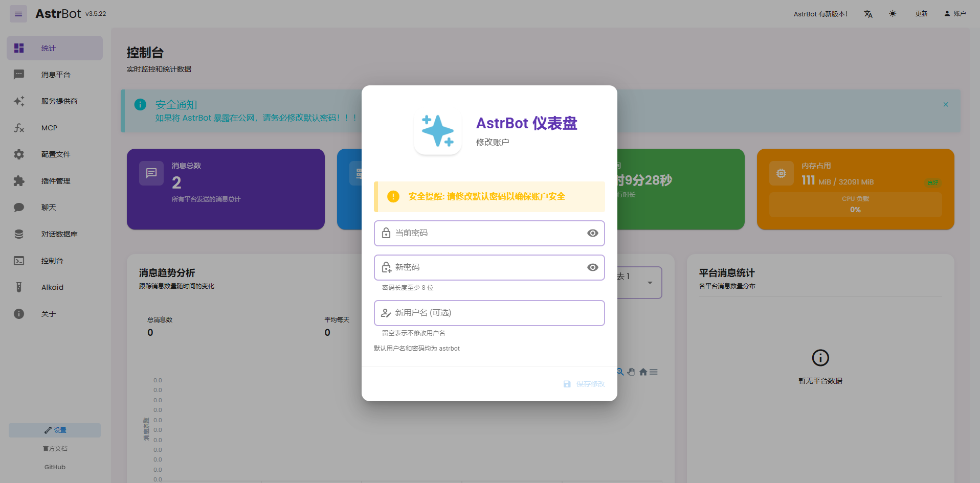Open 聊天 in the sidebar
The height and width of the screenshot is (483, 980).
click(x=55, y=208)
